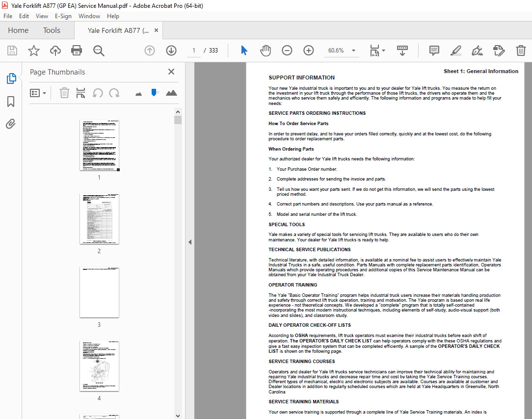Open the Help menu

point(113,16)
